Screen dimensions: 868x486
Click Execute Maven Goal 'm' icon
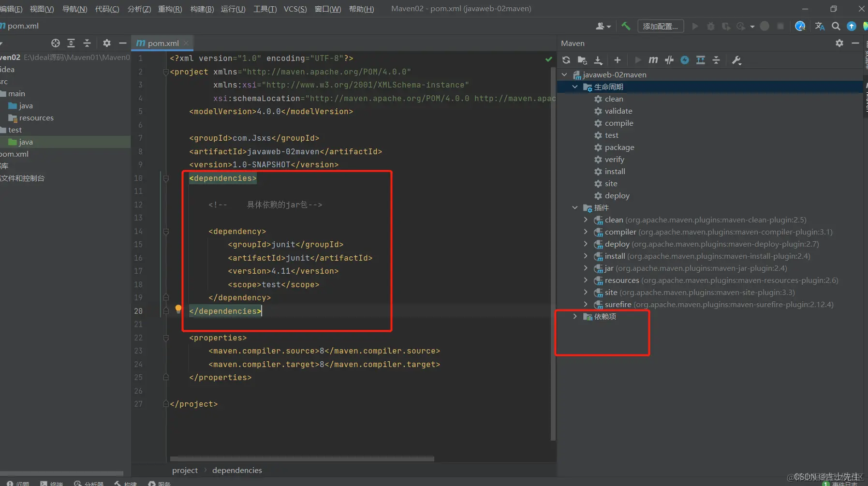653,60
